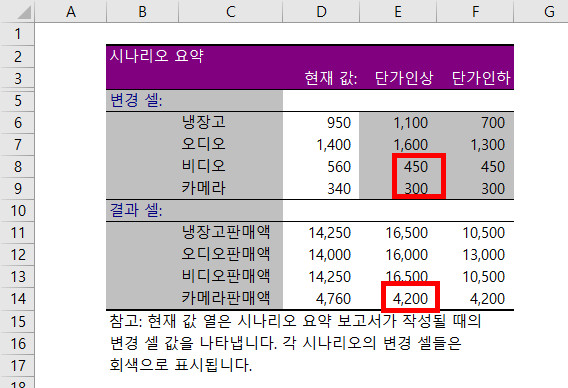Click the note line '회색으로 표시됩니다.'
The width and height of the screenshot is (568, 388).
click(x=180, y=365)
